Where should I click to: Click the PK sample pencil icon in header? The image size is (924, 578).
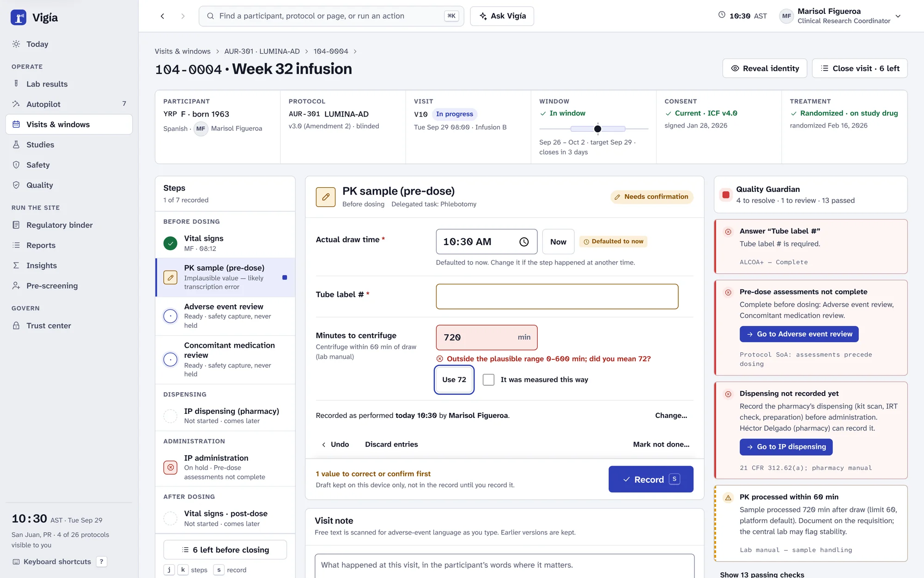coord(326,197)
